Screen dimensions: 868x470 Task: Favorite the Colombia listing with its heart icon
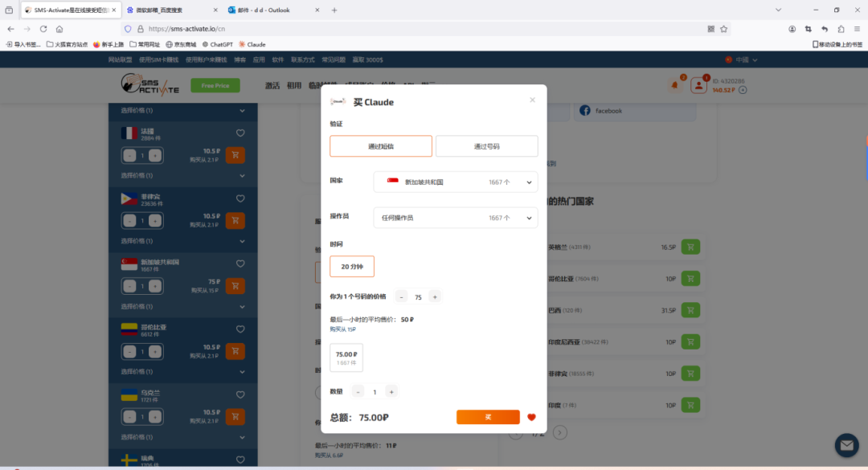pyautogui.click(x=240, y=329)
